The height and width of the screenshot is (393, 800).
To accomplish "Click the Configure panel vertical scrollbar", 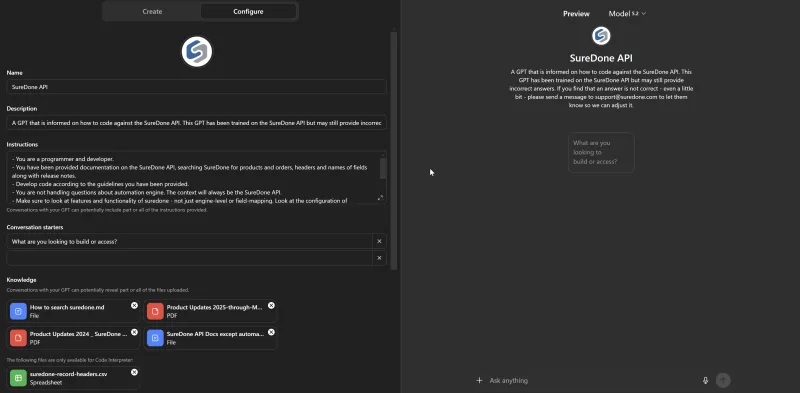I will coord(393,151).
